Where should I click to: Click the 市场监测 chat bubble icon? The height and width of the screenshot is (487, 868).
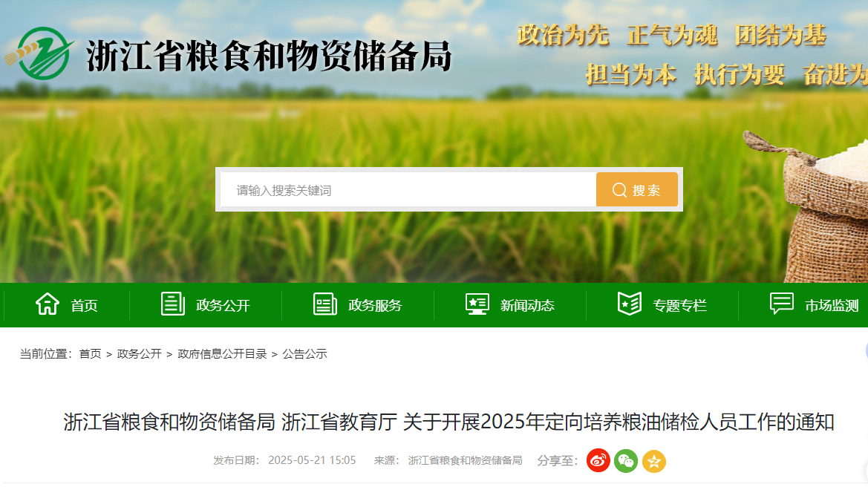782,304
